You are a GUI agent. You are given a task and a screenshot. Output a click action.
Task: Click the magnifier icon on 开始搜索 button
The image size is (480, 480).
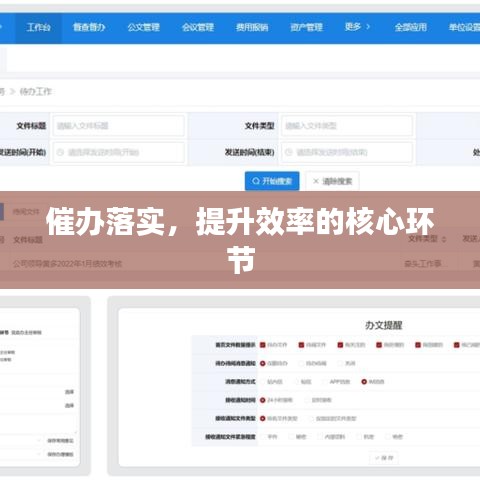[256, 181]
